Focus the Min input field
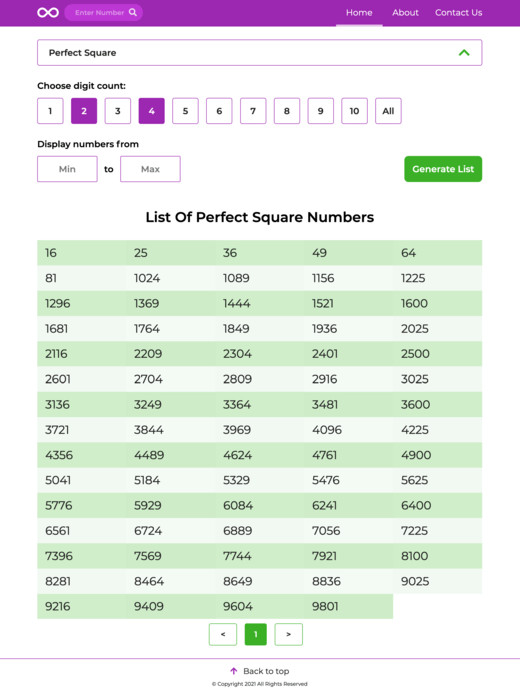 (67, 169)
